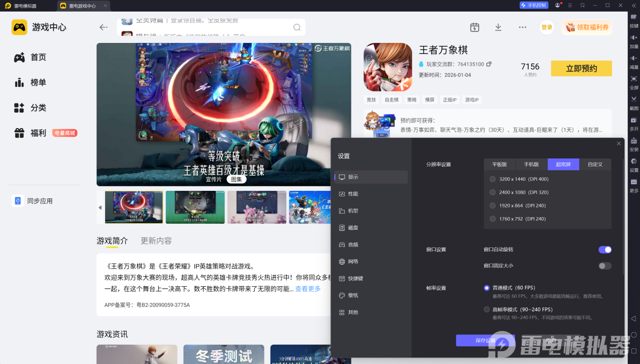Click the 加量 volume up icon
Image resolution: width=640 pixels, height=364 pixels.
coord(633,38)
